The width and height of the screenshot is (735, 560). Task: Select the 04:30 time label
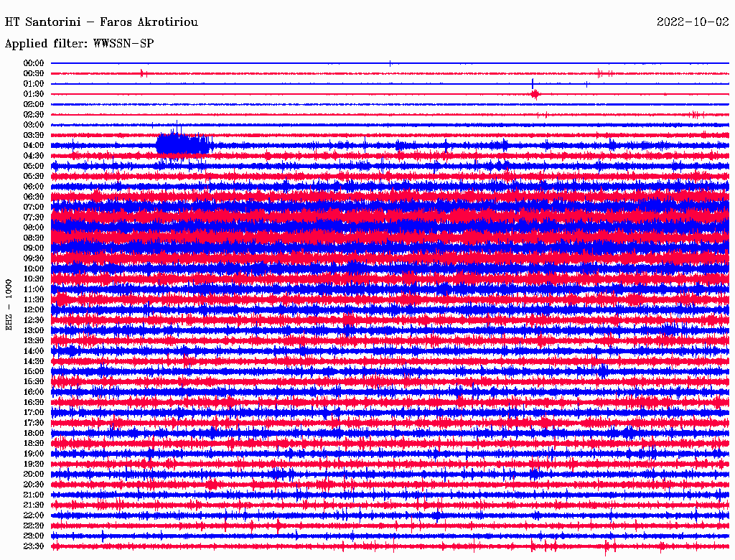pos(34,156)
